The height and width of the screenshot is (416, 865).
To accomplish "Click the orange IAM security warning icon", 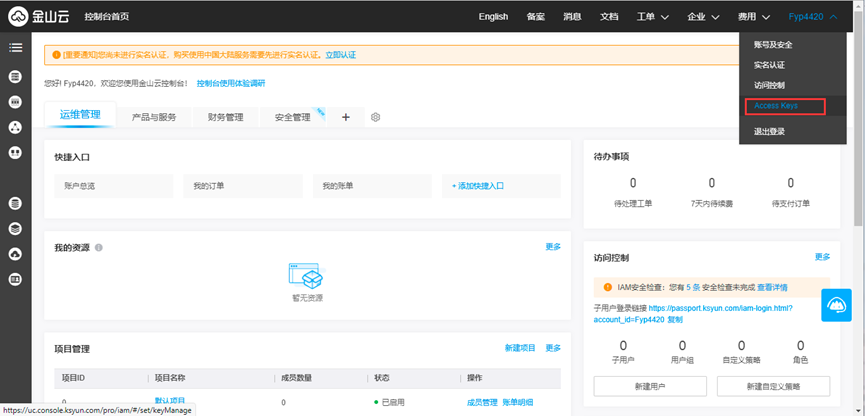I will coord(607,287).
